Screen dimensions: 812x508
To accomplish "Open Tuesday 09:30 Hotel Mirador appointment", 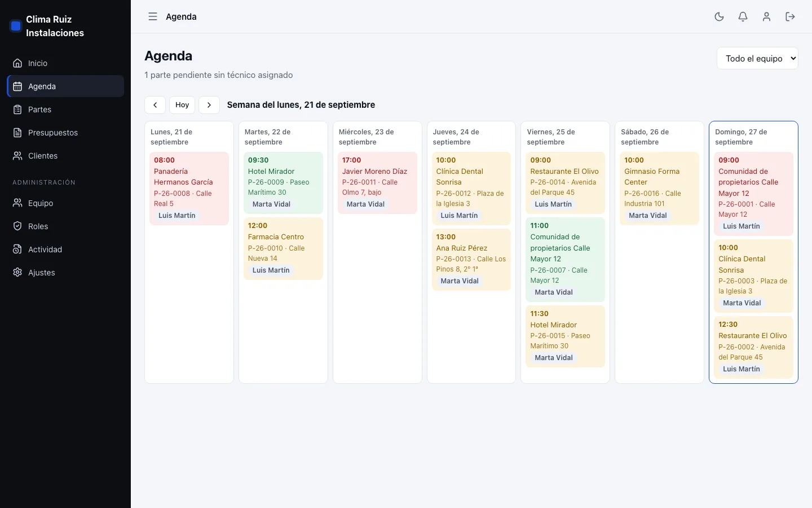I will click(x=283, y=183).
